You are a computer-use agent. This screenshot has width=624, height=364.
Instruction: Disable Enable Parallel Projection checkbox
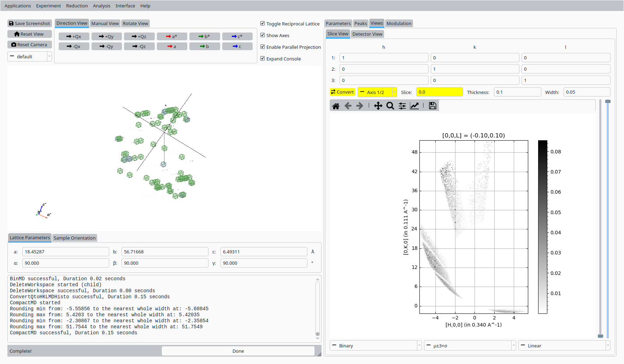tap(263, 47)
